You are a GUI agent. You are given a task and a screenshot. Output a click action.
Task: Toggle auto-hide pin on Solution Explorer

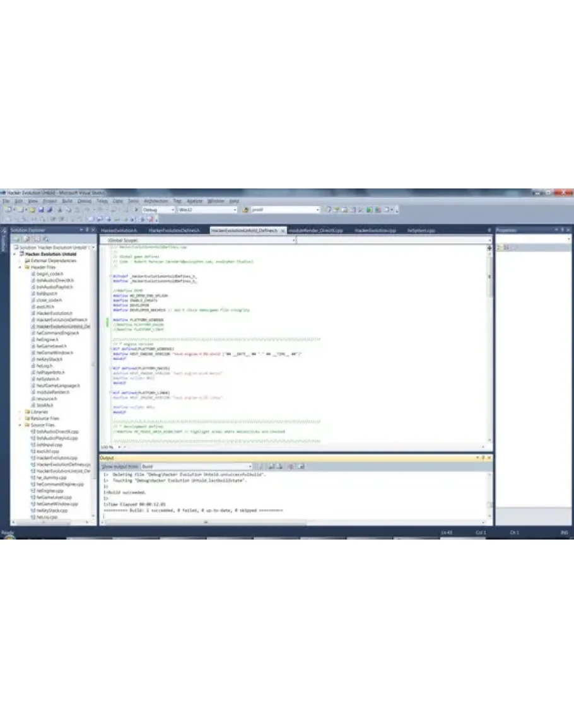click(x=87, y=230)
